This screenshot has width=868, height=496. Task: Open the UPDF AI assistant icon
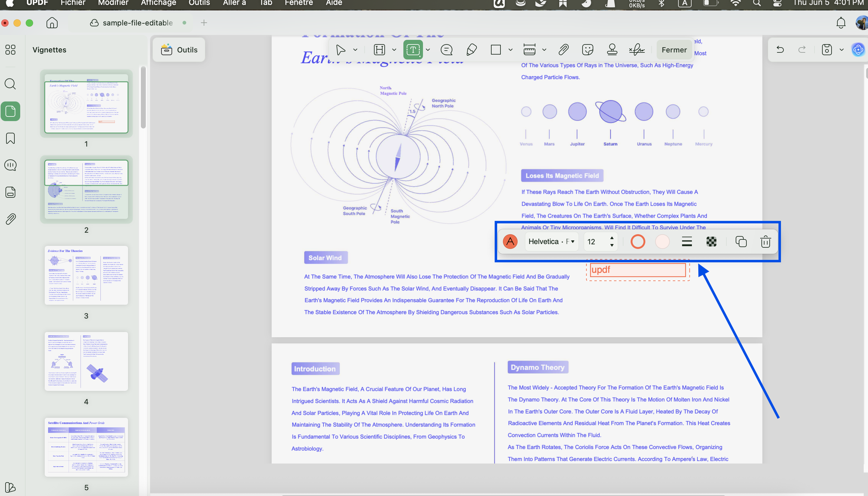(x=859, y=50)
